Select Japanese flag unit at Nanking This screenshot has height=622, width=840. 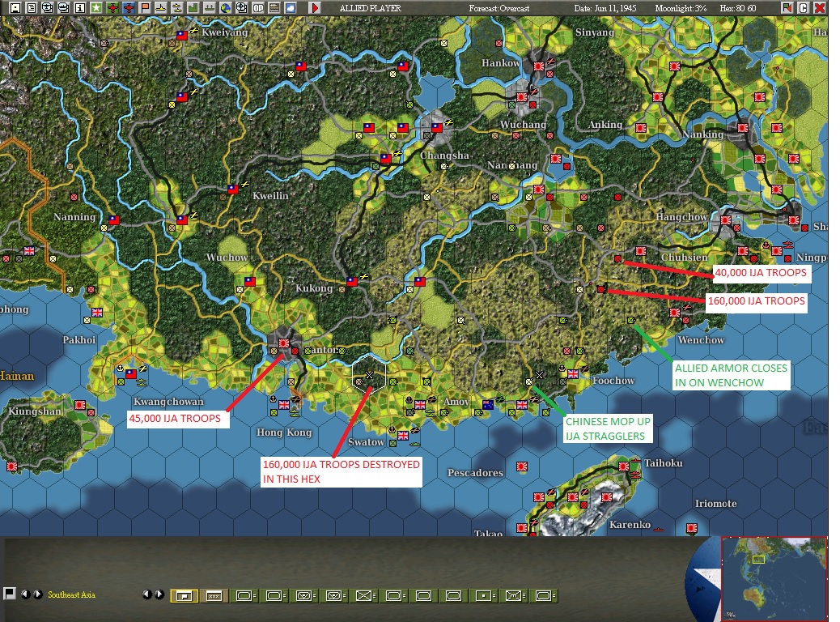pos(742,128)
